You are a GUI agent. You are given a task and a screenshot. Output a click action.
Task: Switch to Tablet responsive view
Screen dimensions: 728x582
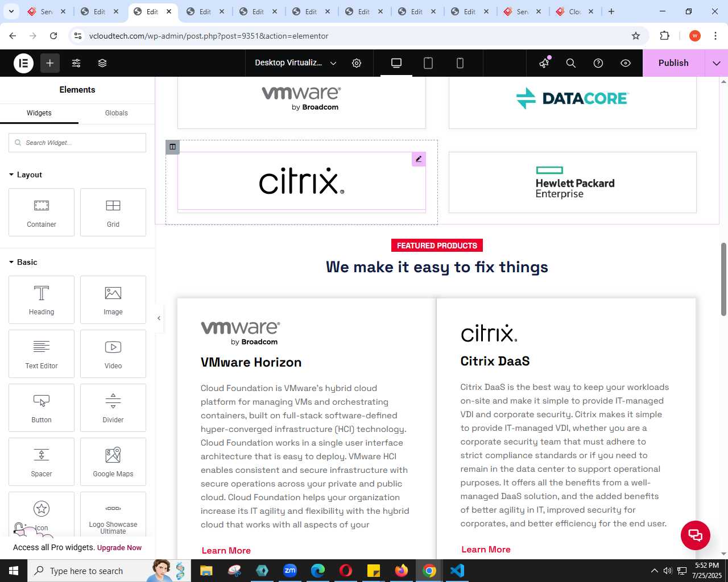428,63
